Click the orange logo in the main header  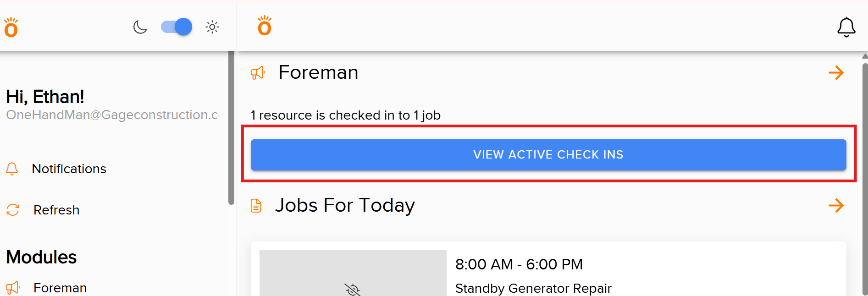265,26
